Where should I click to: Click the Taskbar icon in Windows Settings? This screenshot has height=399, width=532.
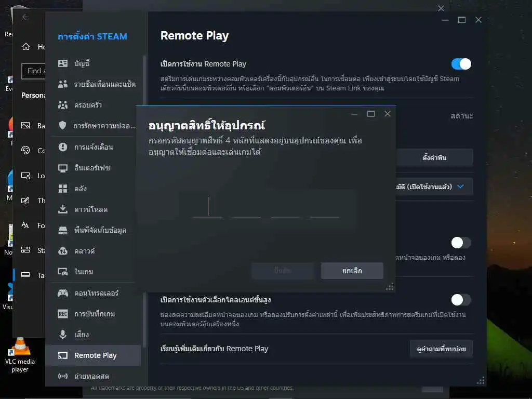coord(25,274)
